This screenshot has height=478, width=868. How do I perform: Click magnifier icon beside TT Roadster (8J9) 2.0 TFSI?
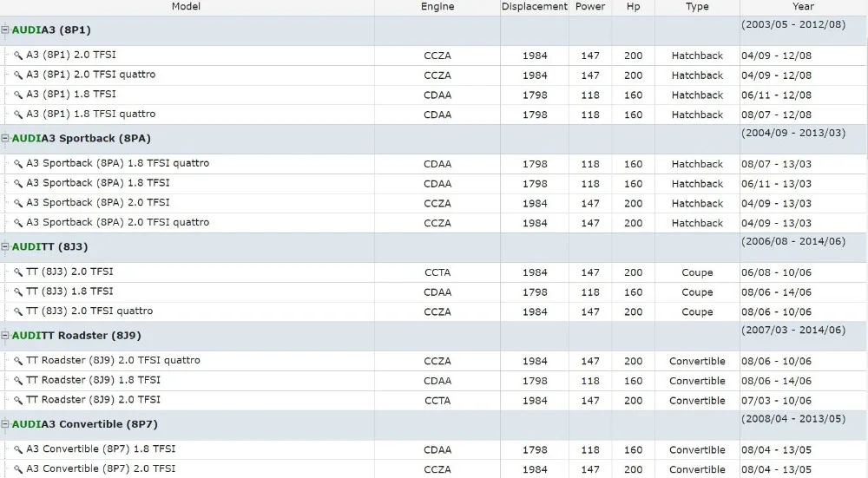tap(18, 400)
